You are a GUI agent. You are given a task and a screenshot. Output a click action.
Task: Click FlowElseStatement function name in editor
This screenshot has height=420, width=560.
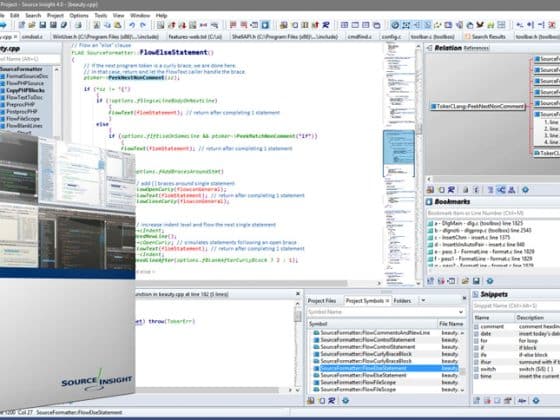click(x=174, y=52)
